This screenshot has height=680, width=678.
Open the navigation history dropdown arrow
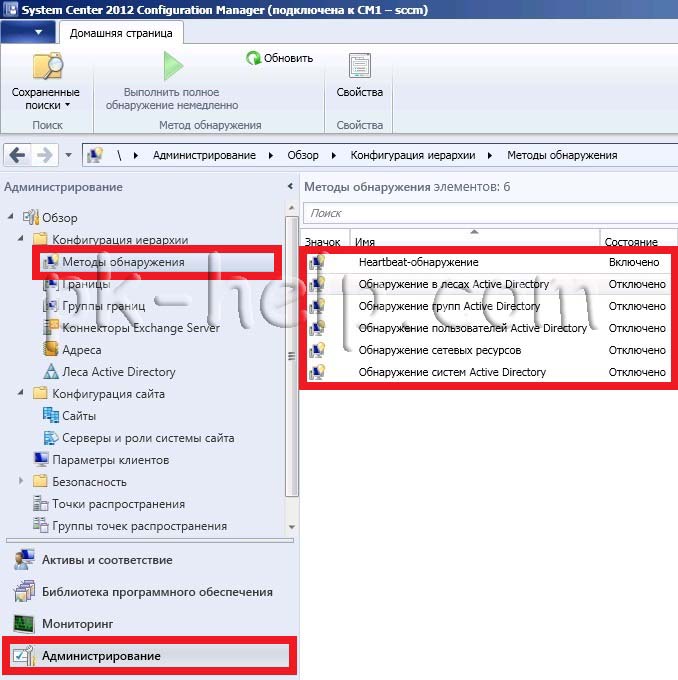(x=69, y=155)
